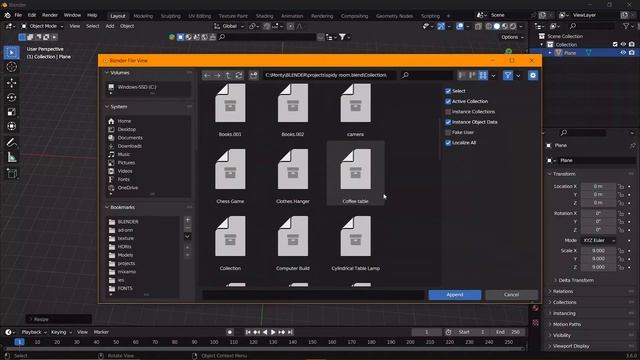Image resolution: width=640 pixels, height=360 pixels.
Task: Switch to thumbnail display mode
Action: [x=483, y=76]
